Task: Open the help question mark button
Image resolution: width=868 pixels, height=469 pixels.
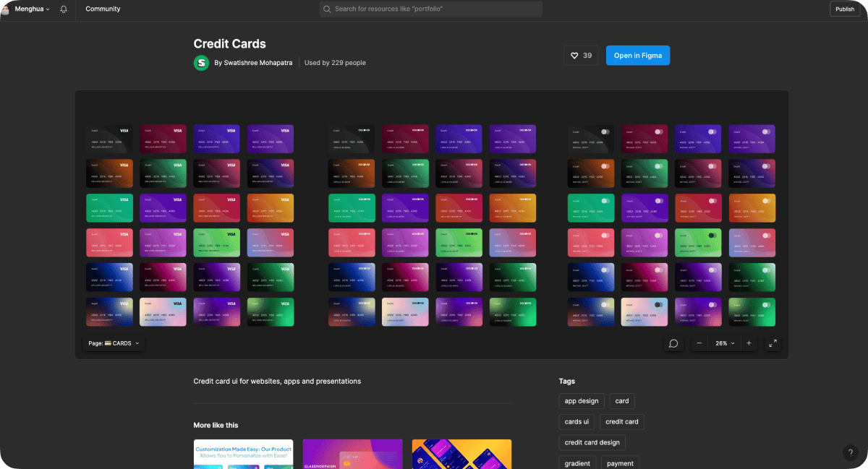Action: [x=850, y=453]
